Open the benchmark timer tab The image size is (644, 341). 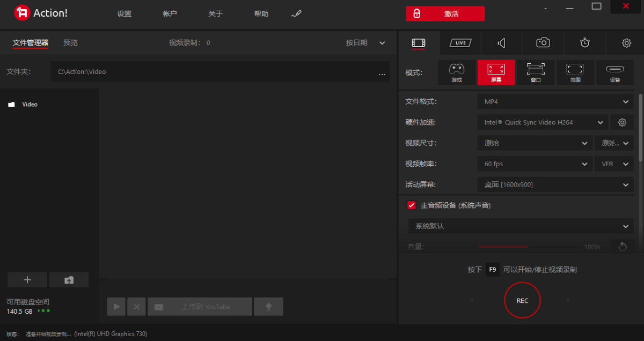pyautogui.click(x=585, y=43)
